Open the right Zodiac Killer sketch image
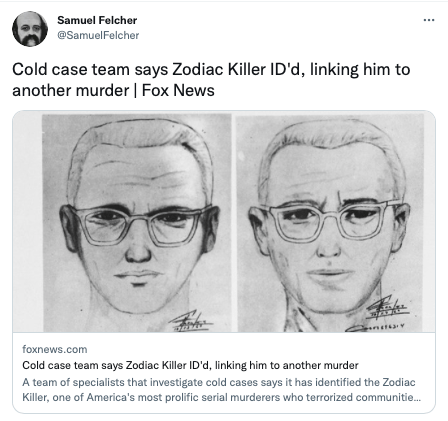This screenshot has width=448, height=421. [x=330, y=222]
